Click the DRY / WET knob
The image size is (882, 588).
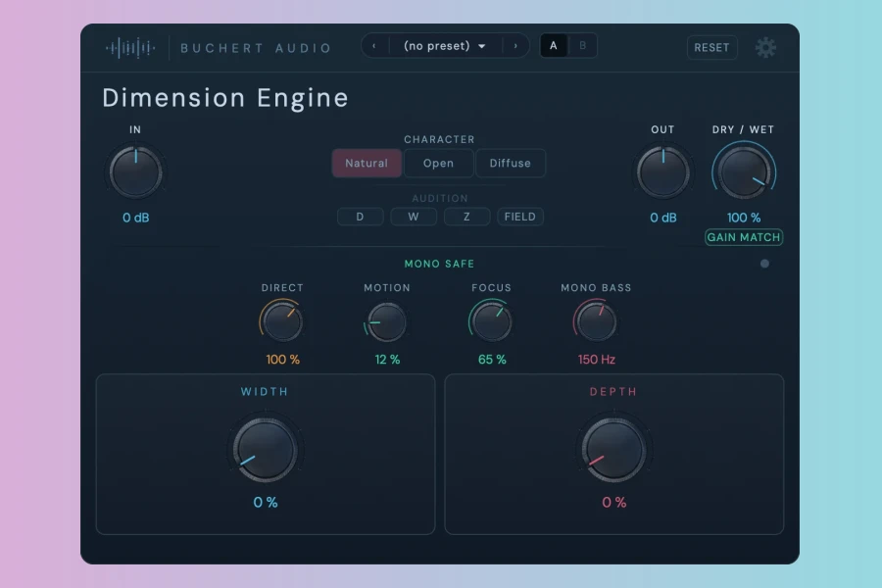click(744, 172)
